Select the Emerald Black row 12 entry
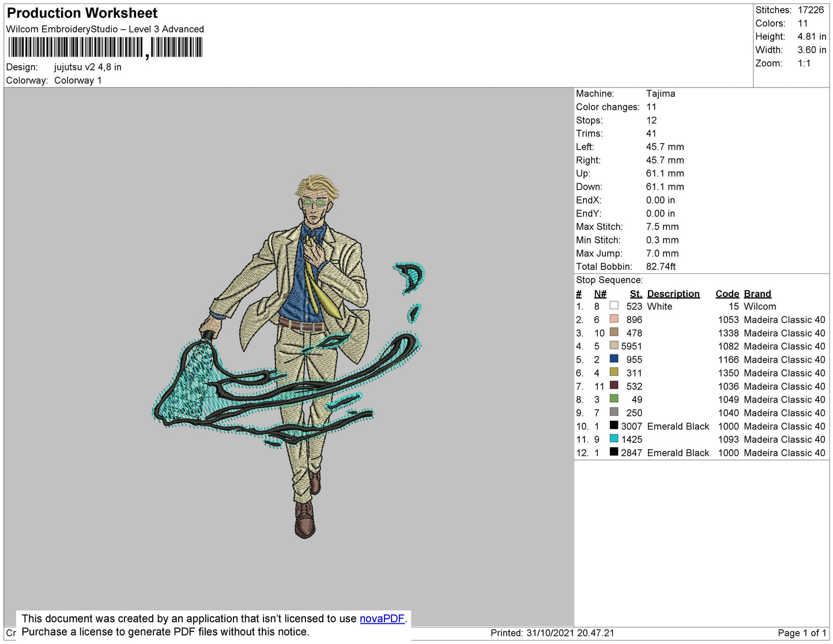833x644 pixels. 700,453
